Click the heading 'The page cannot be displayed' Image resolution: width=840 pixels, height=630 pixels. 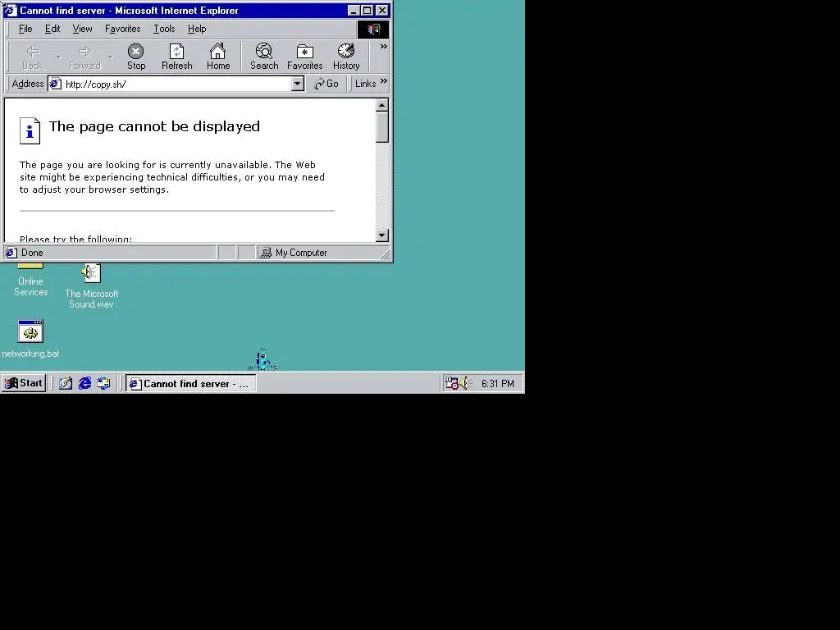[154, 126]
